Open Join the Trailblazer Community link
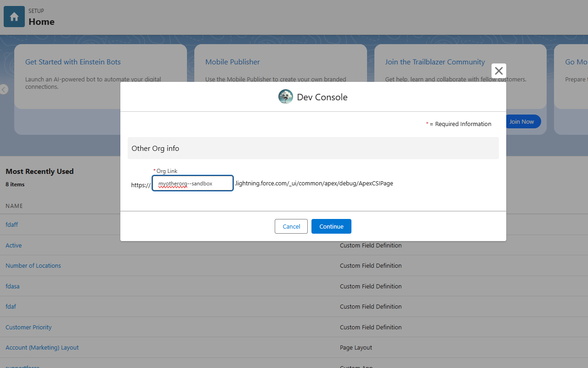Screen dimensions: 588x368 pos(435,62)
